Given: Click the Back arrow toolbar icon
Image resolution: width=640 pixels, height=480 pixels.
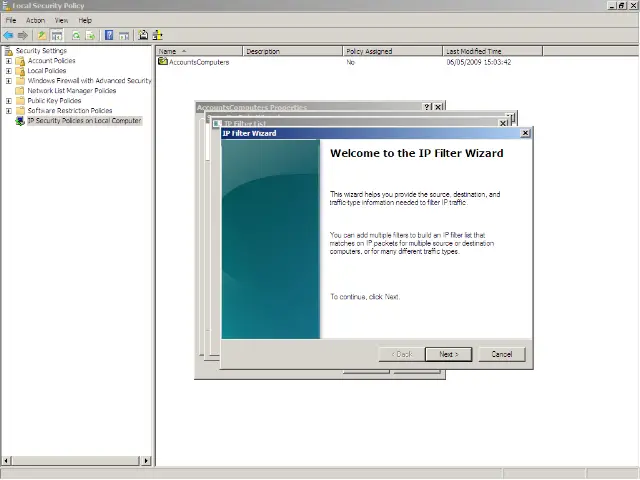Looking at the screenshot, I should [x=8, y=35].
